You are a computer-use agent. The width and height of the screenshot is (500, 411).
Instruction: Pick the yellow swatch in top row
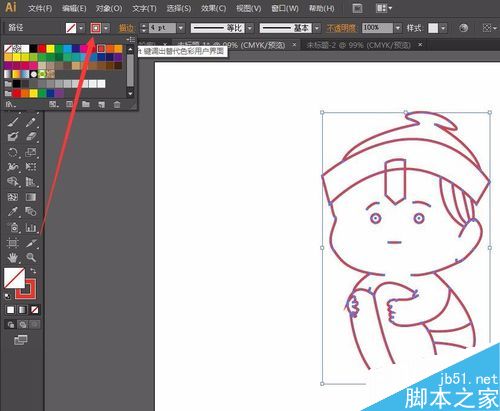point(50,49)
